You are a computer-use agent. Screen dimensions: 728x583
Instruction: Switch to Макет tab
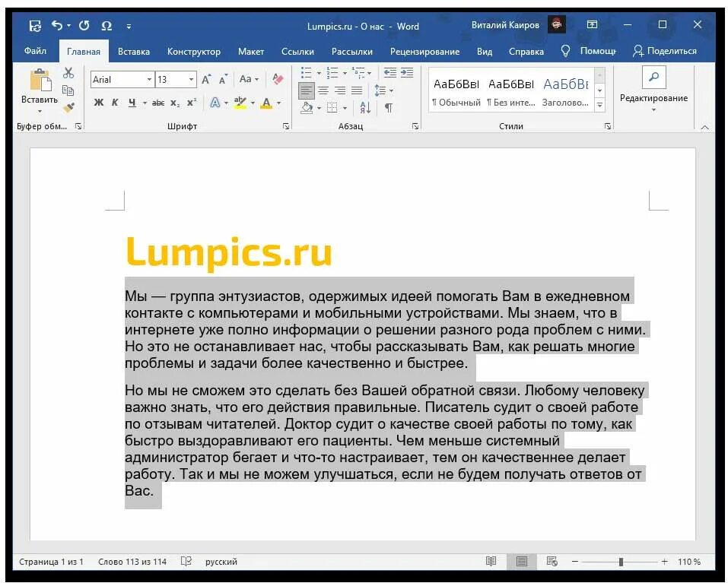point(251,52)
